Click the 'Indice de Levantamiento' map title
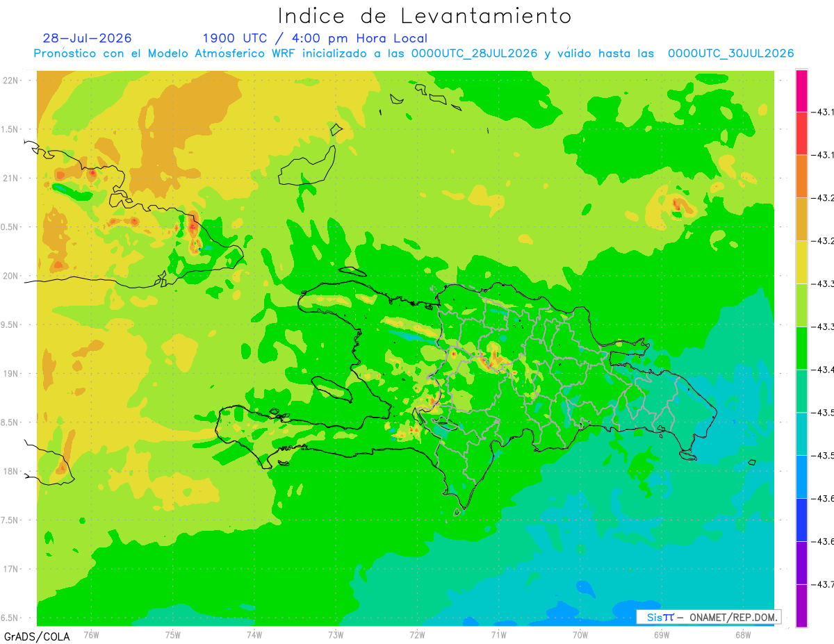 424,16
